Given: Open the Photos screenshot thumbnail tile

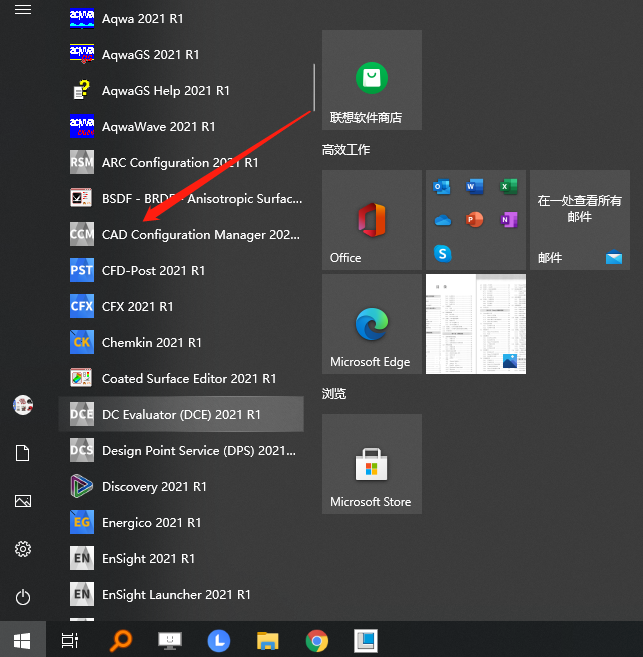Looking at the screenshot, I should [x=475, y=324].
